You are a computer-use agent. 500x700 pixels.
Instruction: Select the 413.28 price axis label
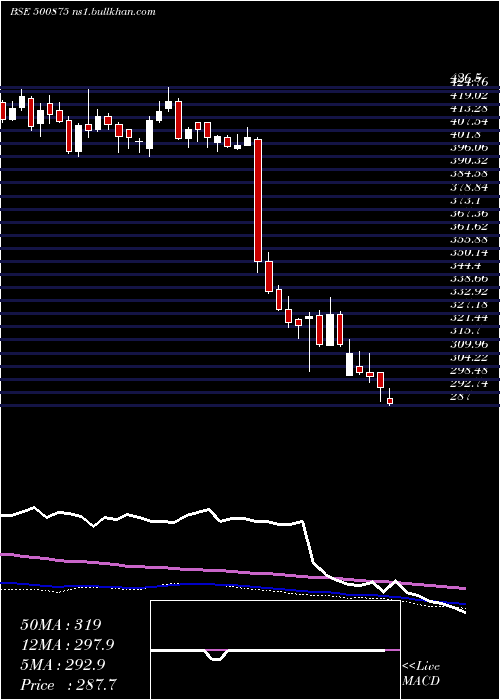470,108
